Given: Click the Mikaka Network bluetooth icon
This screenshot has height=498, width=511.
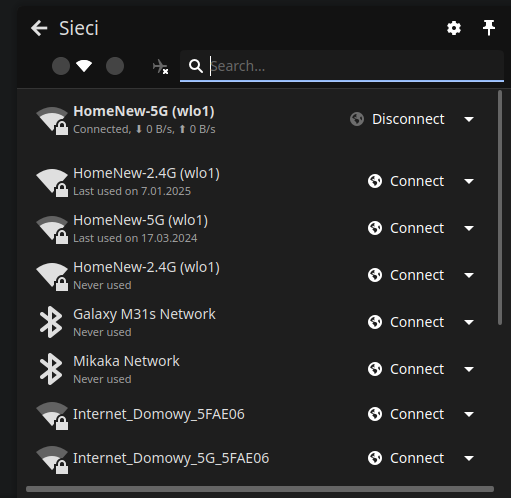Looking at the screenshot, I should click(x=51, y=369).
